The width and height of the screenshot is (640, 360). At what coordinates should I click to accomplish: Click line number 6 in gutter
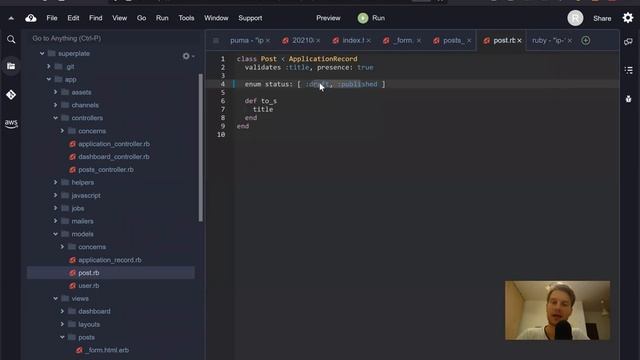(x=223, y=101)
